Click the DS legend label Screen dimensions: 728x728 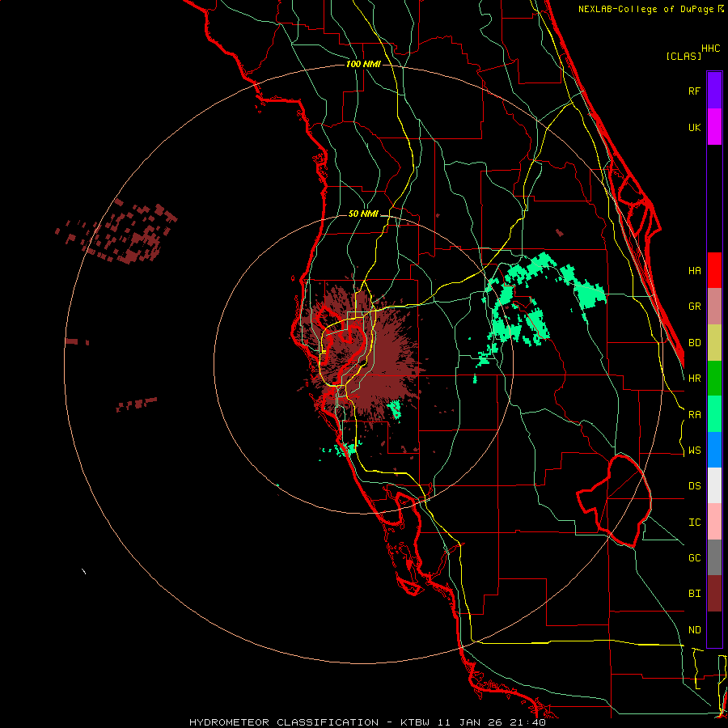click(x=694, y=486)
